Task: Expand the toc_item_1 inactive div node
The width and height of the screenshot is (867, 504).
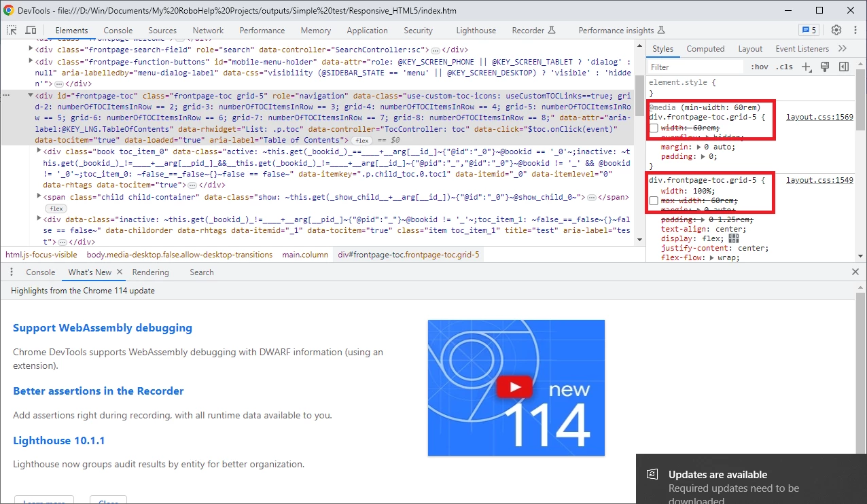Action: [x=39, y=219]
